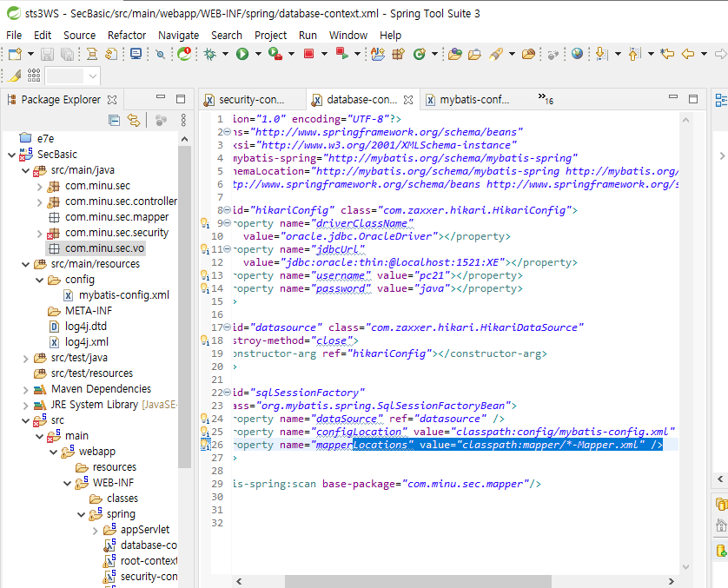Open the New file dropdown arrow

tap(30, 55)
